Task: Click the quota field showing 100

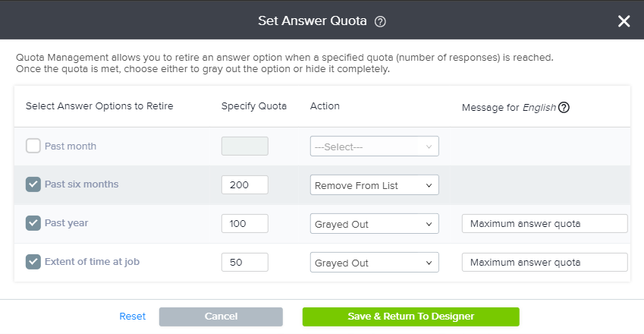Action: (x=244, y=224)
